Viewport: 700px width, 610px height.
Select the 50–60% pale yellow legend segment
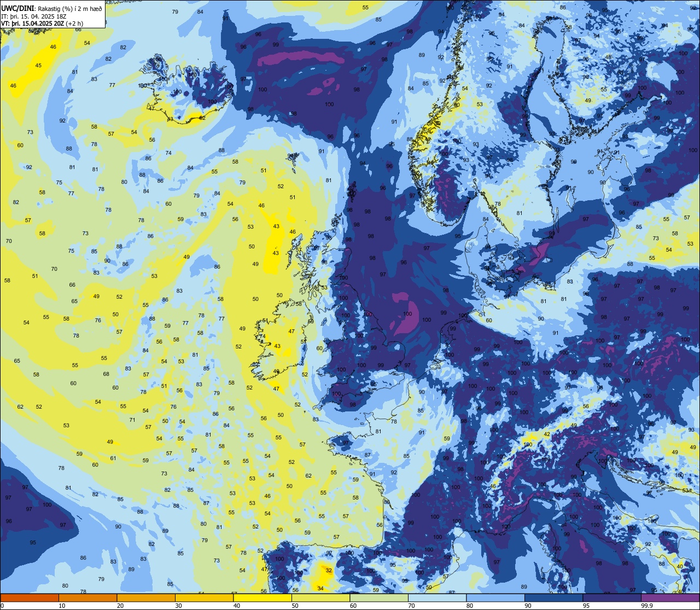click(x=320, y=597)
